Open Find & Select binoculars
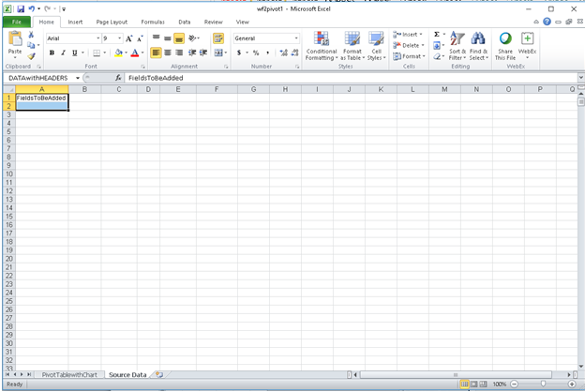 pyautogui.click(x=478, y=46)
